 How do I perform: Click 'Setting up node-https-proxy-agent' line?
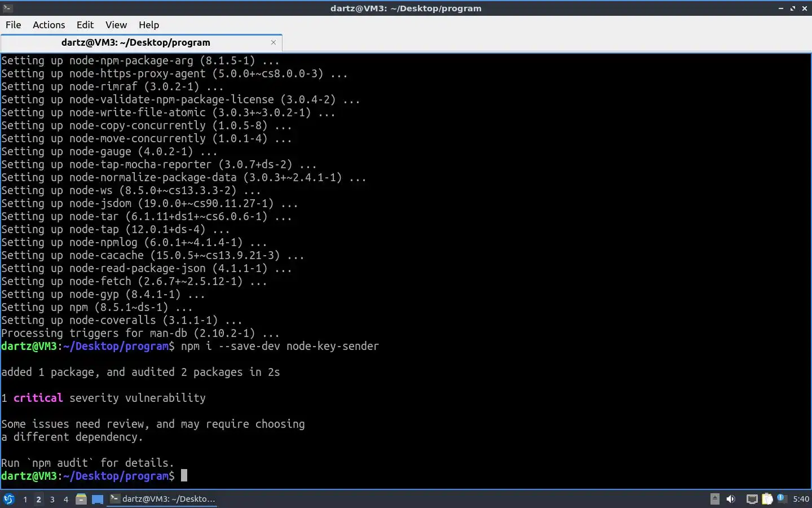(x=174, y=73)
